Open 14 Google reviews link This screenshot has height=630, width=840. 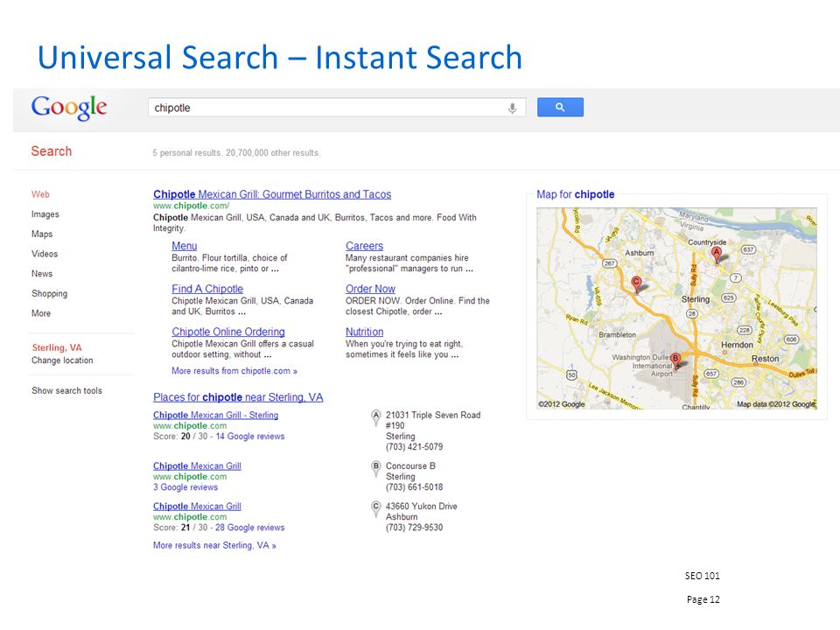250,437
